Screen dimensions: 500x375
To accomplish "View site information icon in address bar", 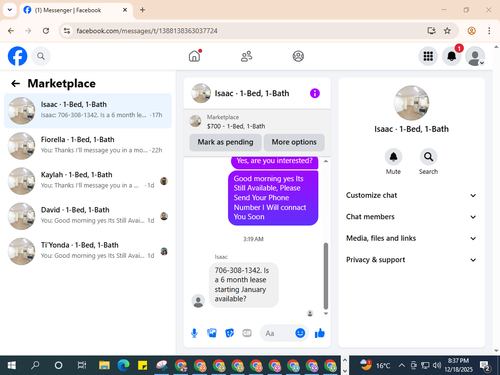I will pos(67,31).
